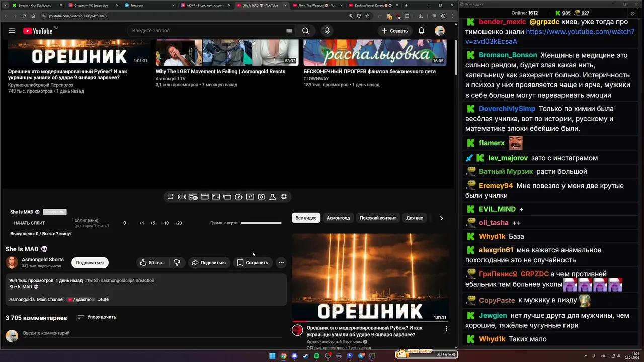Image resolution: width=644 pixels, height=362 pixels.
Task: Click Подписаться to subscribe
Action: tap(90, 262)
